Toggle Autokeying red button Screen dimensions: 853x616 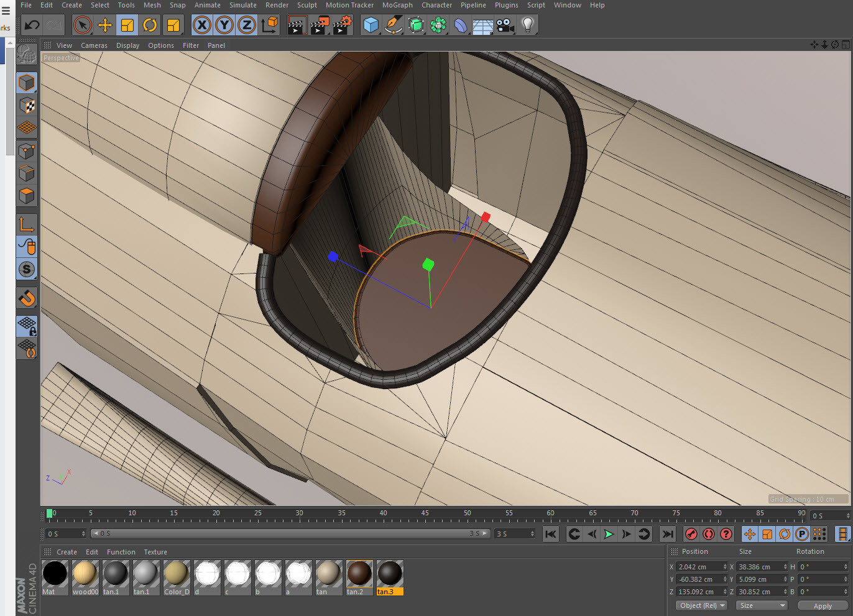(x=709, y=534)
